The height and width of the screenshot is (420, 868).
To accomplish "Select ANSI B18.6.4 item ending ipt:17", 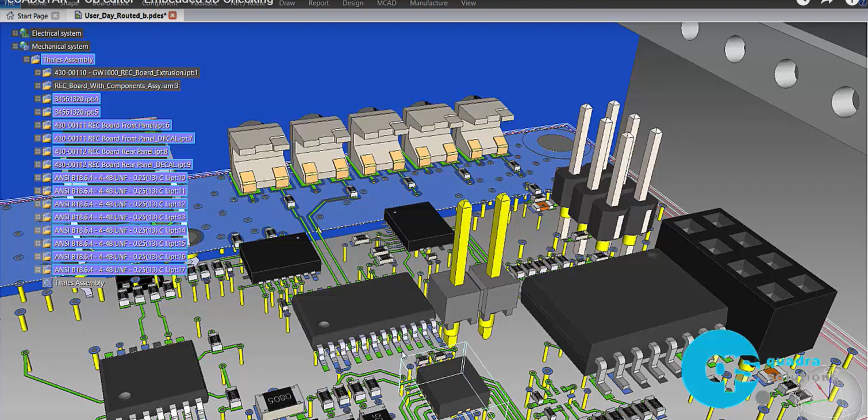I will point(120,270).
